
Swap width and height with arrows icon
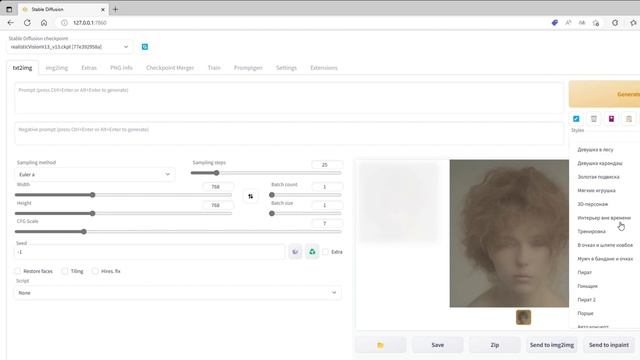250,196
